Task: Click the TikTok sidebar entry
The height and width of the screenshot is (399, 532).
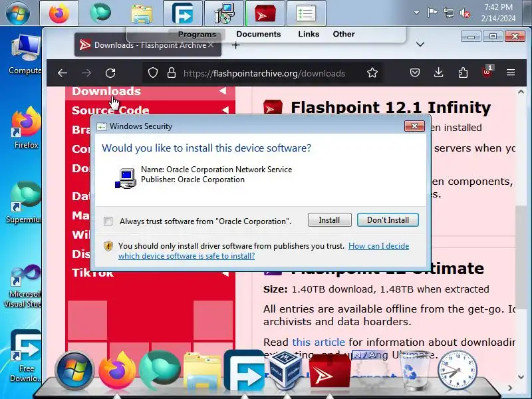Action: click(x=92, y=273)
